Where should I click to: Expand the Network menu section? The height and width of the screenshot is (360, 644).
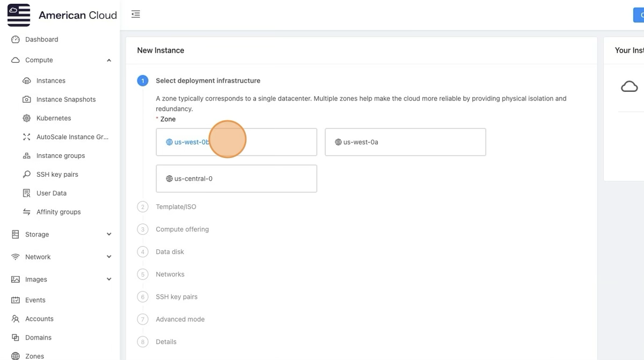[x=109, y=257]
